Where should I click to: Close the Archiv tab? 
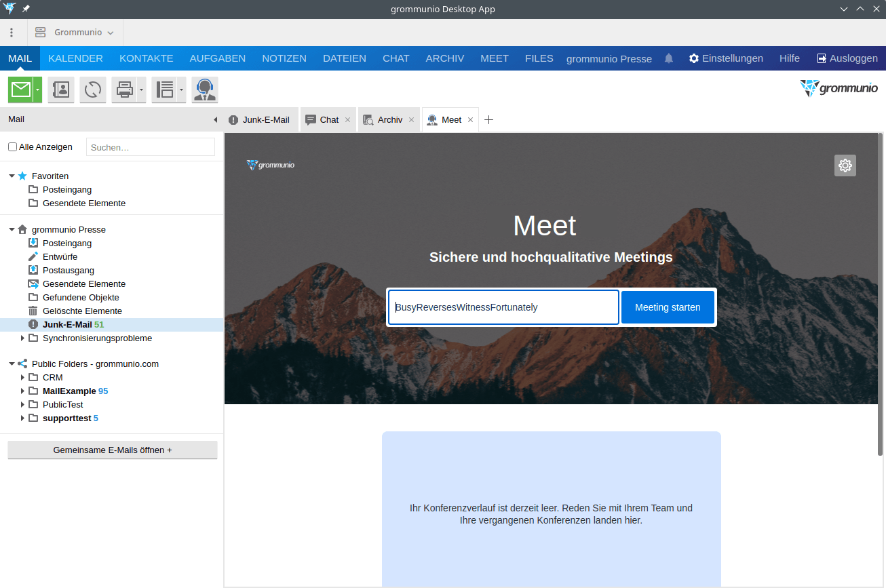[x=411, y=120]
